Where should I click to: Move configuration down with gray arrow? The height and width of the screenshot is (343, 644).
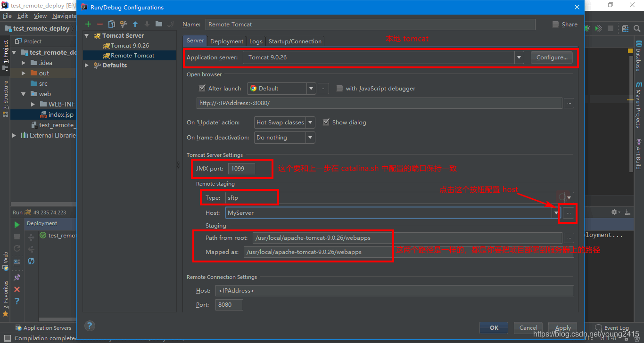pos(147,24)
